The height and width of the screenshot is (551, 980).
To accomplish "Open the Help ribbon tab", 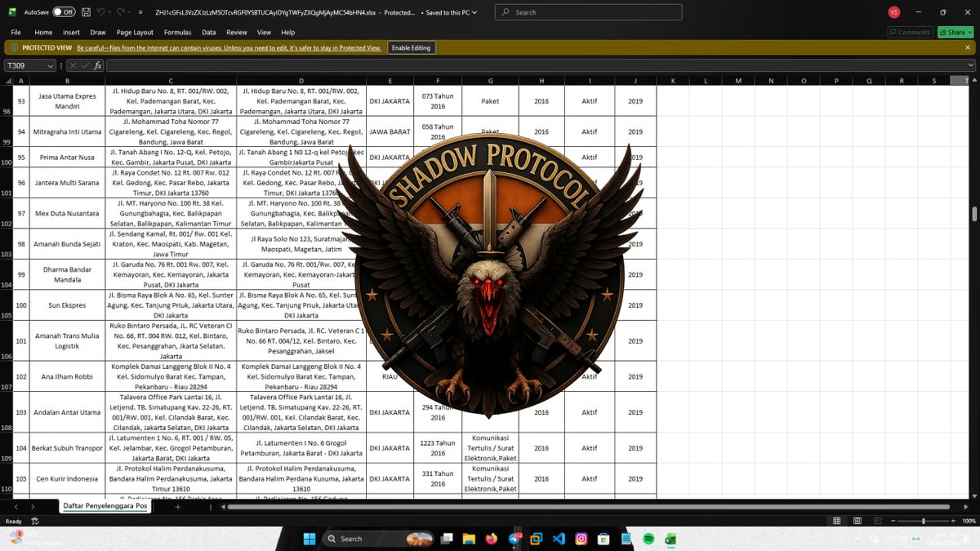I will [x=287, y=33].
